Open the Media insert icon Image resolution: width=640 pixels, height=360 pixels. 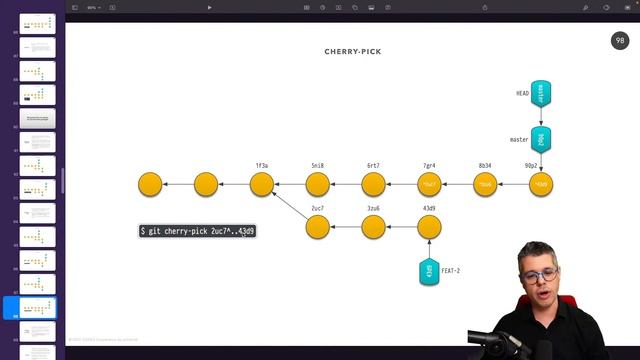[371, 7]
